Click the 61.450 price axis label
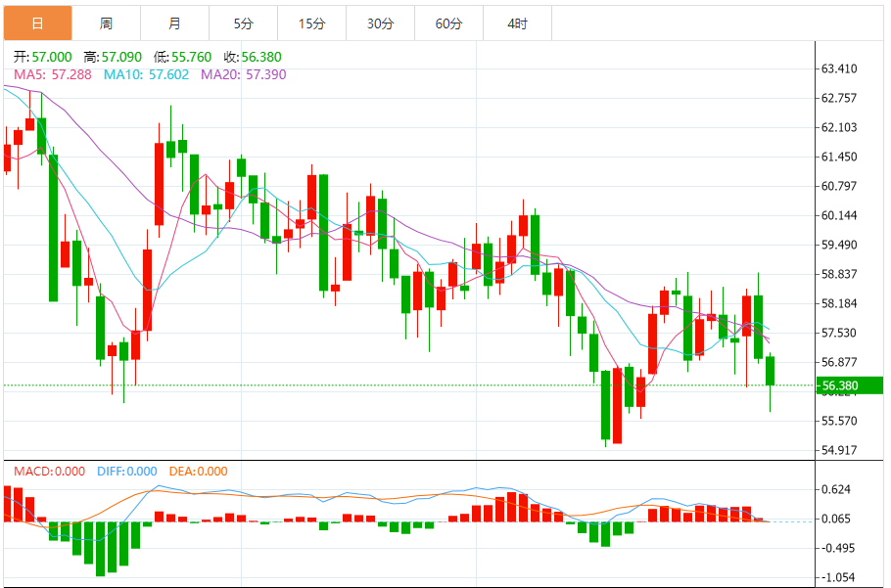Viewport: 891px width, 588px height. pos(839,157)
